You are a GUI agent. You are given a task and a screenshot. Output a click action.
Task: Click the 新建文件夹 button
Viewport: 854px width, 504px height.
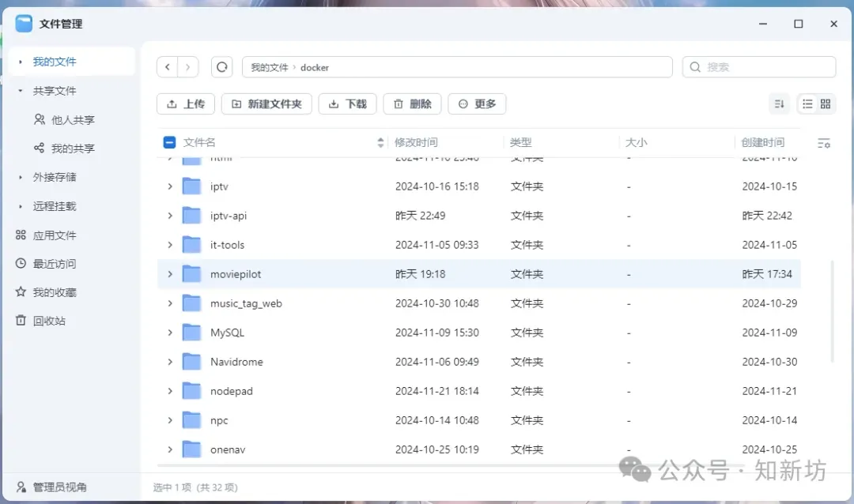pyautogui.click(x=266, y=104)
